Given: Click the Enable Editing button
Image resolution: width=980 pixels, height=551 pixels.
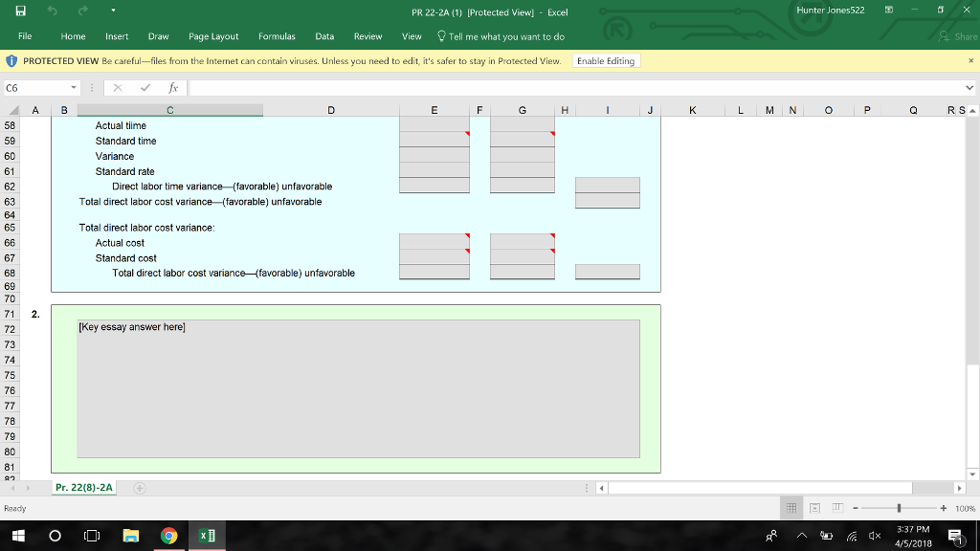Looking at the screenshot, I should click(606, 60).
